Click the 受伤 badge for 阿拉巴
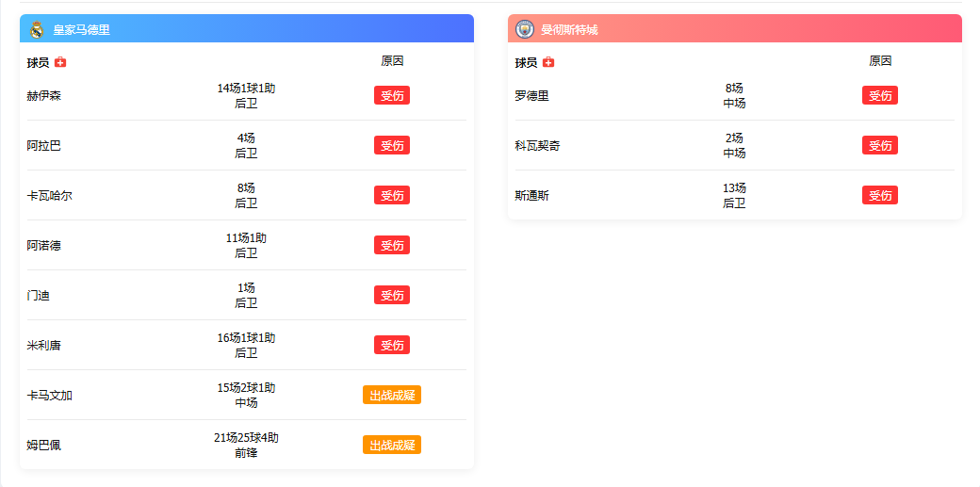 [392, 145]
